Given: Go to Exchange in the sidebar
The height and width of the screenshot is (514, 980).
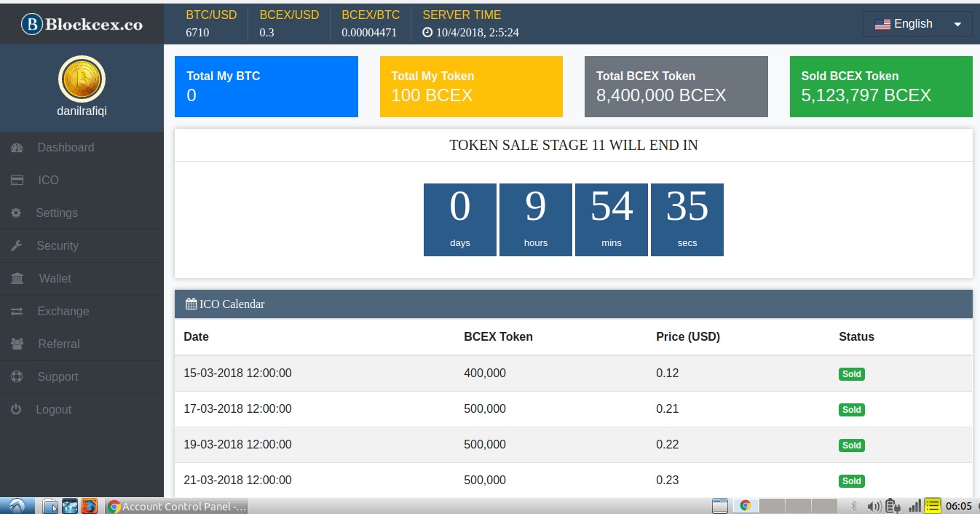Looking at the screenshot, I should (x=82, y=312).
